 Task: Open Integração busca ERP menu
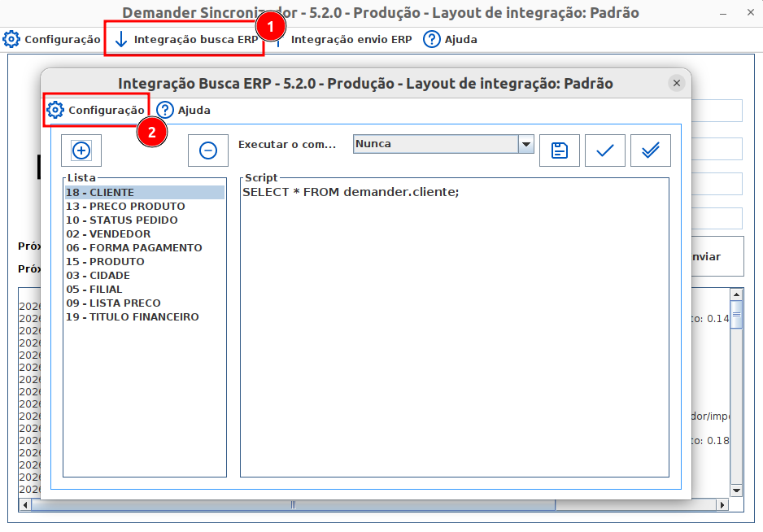pyautogui.click(x=186, y=39)
